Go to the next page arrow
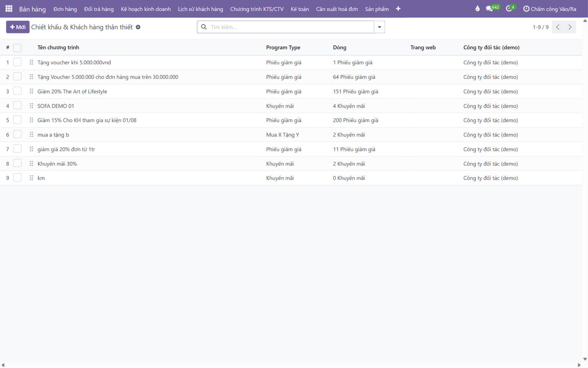The height and width of the screenshot is (368, 588). point(570,27)
